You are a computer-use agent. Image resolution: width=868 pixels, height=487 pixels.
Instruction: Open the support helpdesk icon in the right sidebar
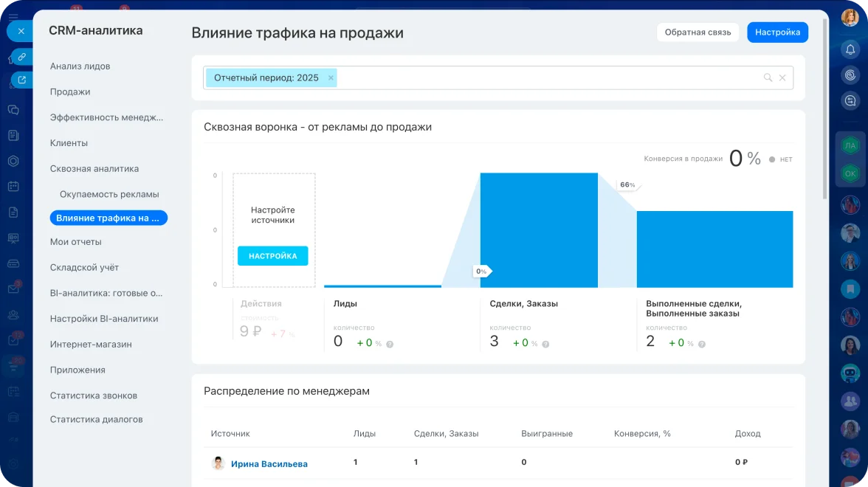tap(850, 75)
